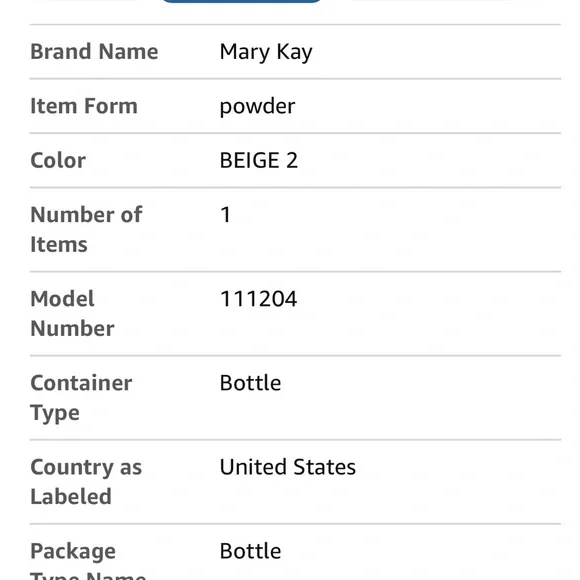The image size is (580, 580).
Task: Click the powder item form value
Action: (x=257, y=107)
